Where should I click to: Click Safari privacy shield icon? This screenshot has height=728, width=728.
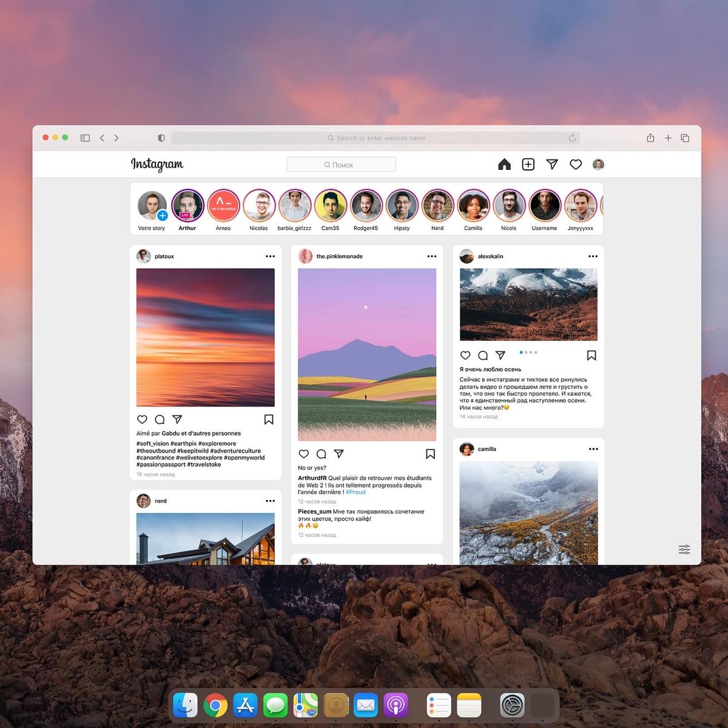tap(161, 138)
